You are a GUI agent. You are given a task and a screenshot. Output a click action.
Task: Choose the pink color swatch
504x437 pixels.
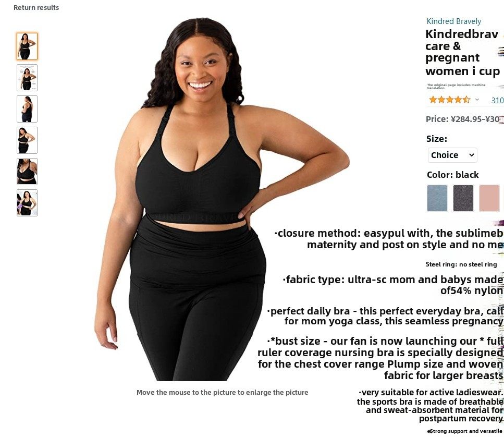(489, 198)
